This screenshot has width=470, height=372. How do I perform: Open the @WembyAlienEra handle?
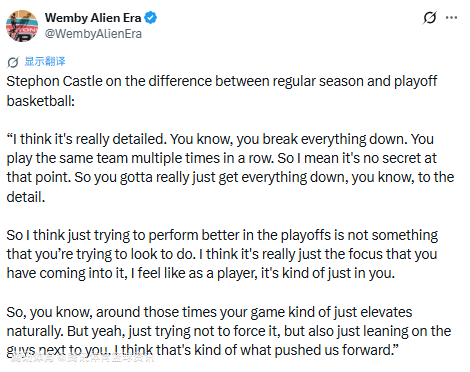tap(93, 34)
